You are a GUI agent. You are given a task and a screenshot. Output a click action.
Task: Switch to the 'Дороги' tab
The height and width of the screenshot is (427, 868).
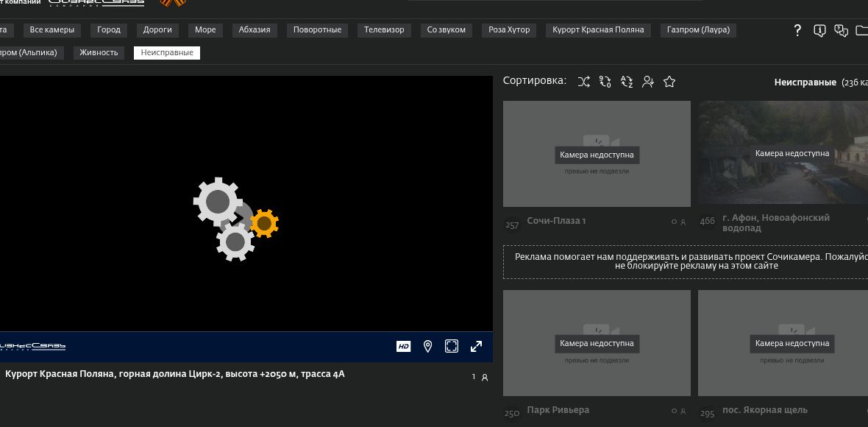coord(157,30)
